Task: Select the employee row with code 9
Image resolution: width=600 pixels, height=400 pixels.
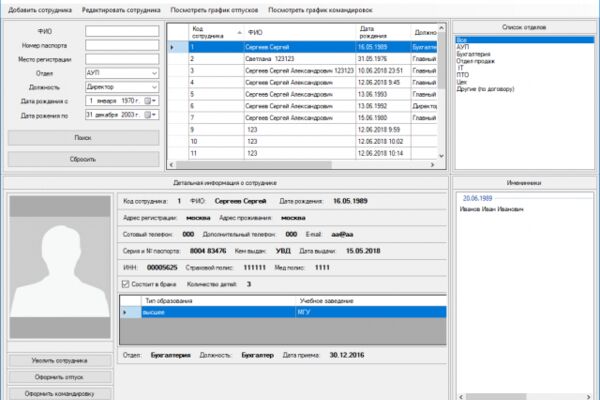Action: (x=302, y=130)
